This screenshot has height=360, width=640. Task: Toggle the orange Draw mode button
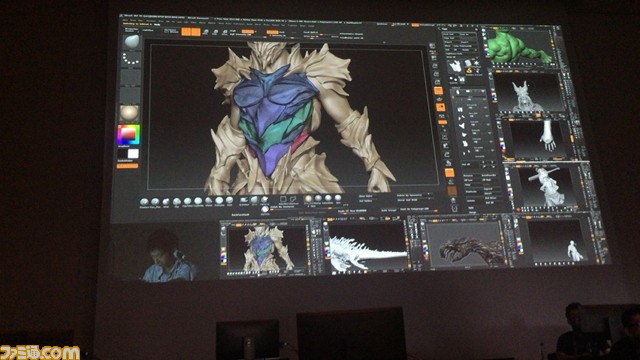point(196,32)
